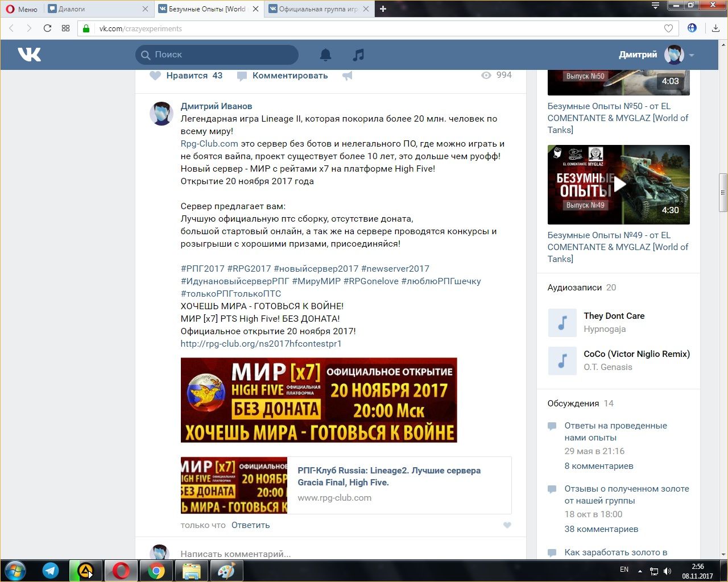Click the share megaphone icon under post

[347, 76]
